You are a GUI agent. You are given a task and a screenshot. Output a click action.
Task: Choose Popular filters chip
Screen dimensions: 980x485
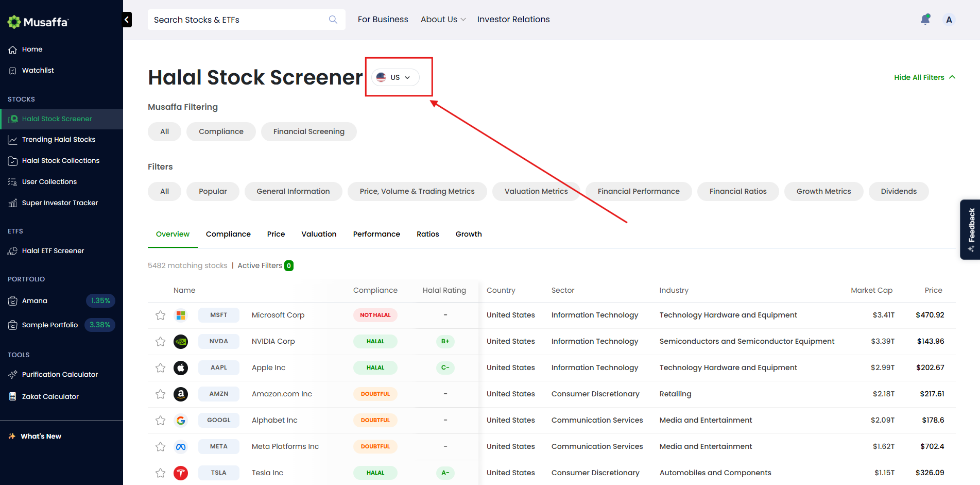point(213,191)
